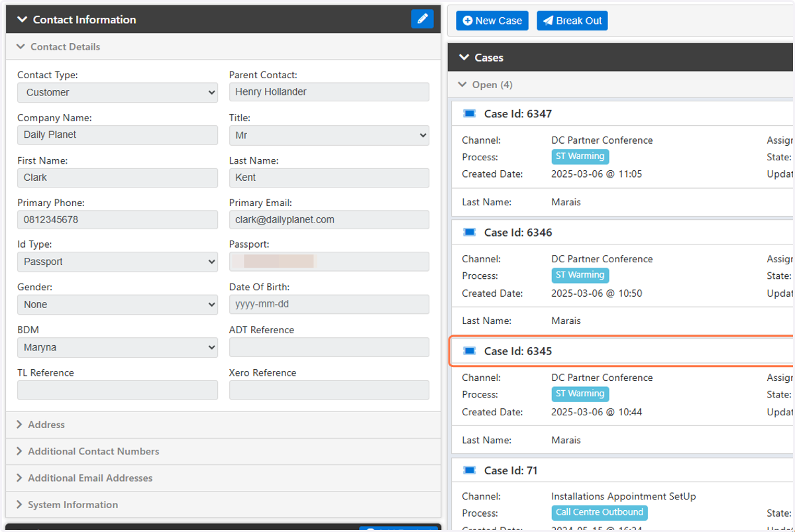Click the ticket icon beside Case Id: 71
Image resolution: width=795 pixels, height=532 pixels.
[470, 470]
